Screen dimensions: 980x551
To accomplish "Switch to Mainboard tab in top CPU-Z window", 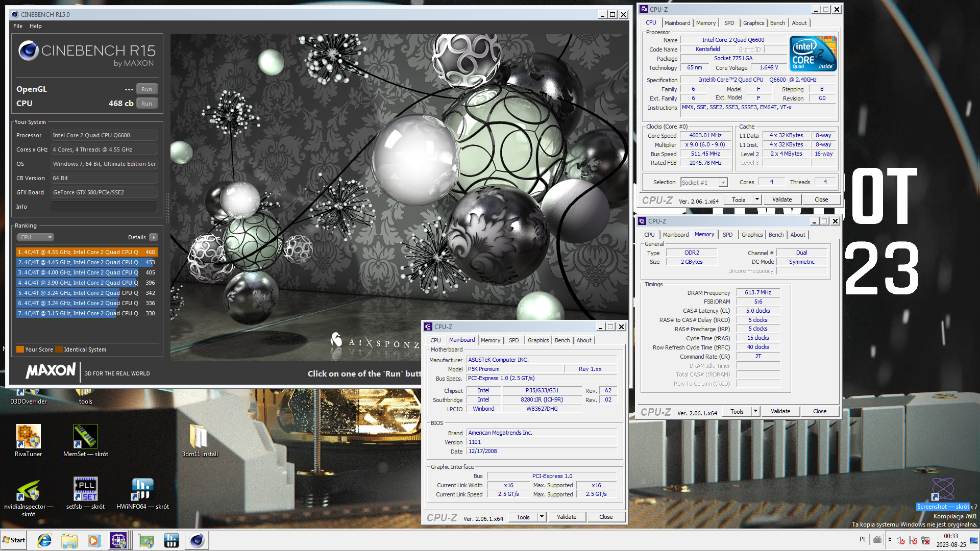I will coord(677,23).
